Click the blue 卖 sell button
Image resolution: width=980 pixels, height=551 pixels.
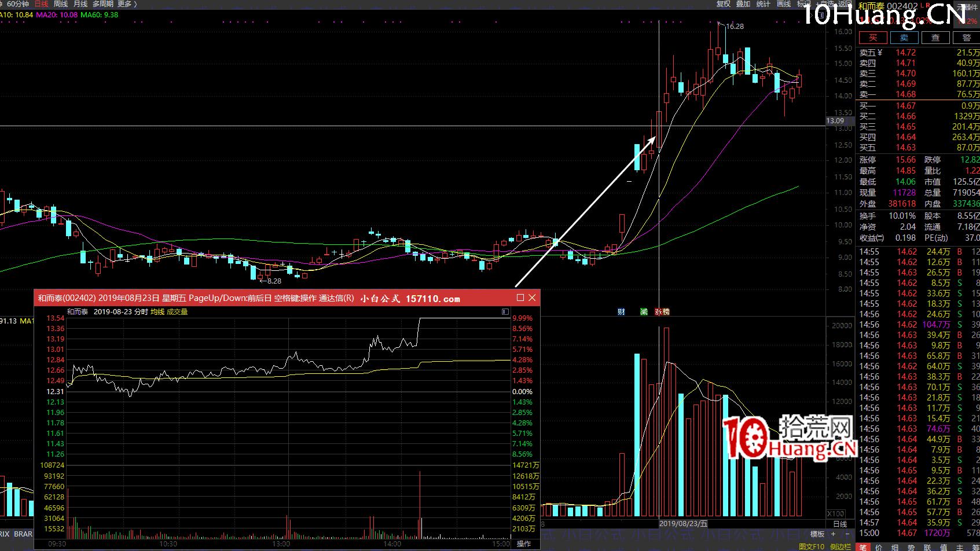pyautogui.click(x=904, y=38)
